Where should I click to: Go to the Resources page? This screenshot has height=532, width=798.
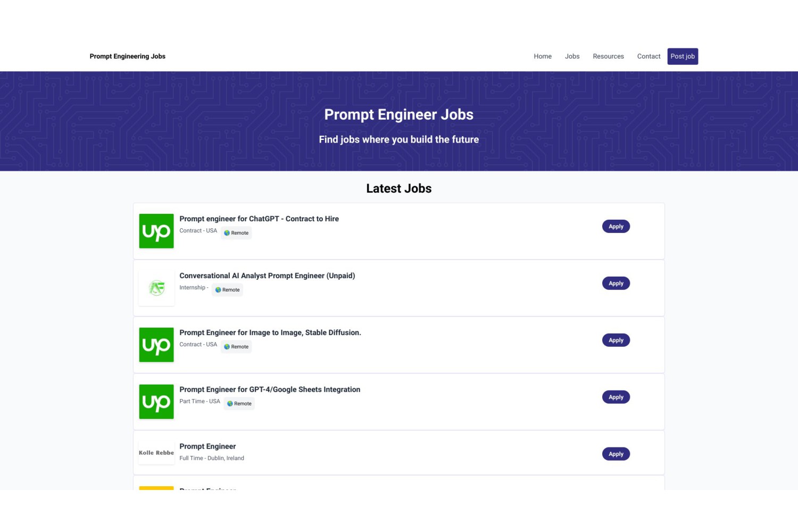click(x=608, y=56)
